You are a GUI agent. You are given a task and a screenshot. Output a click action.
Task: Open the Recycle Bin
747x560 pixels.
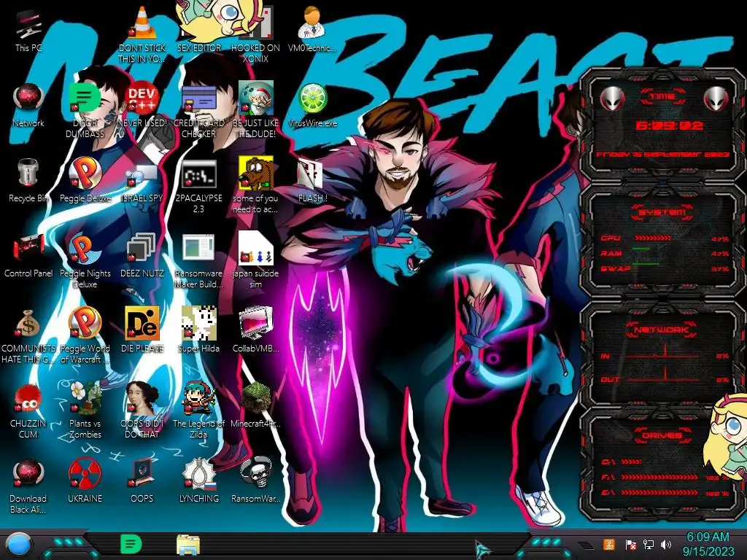28,181
